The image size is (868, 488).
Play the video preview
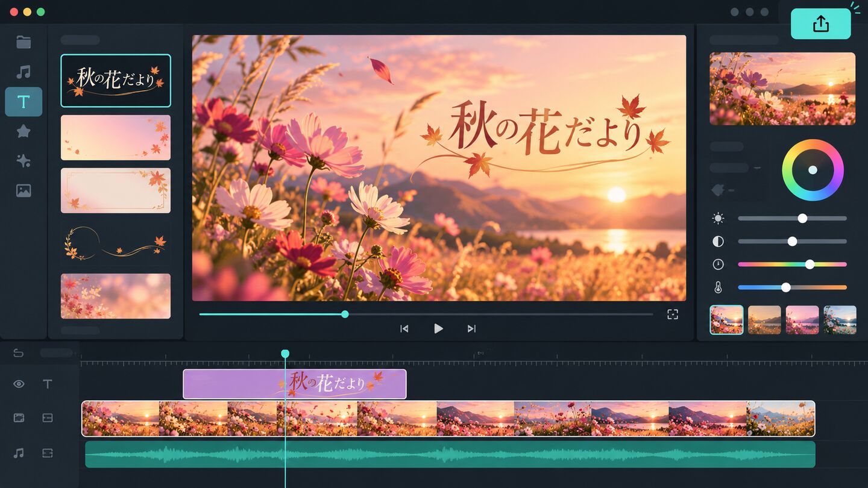tap(438, 328)
